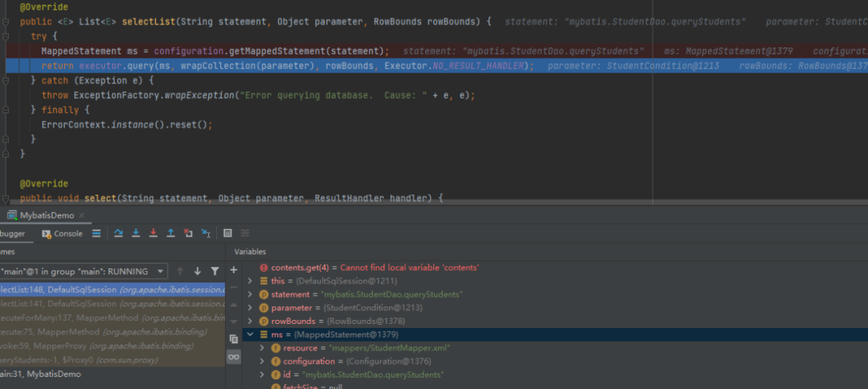Click select method name in second declaration
Screen dimensions: 868x389
pos(100,198)
